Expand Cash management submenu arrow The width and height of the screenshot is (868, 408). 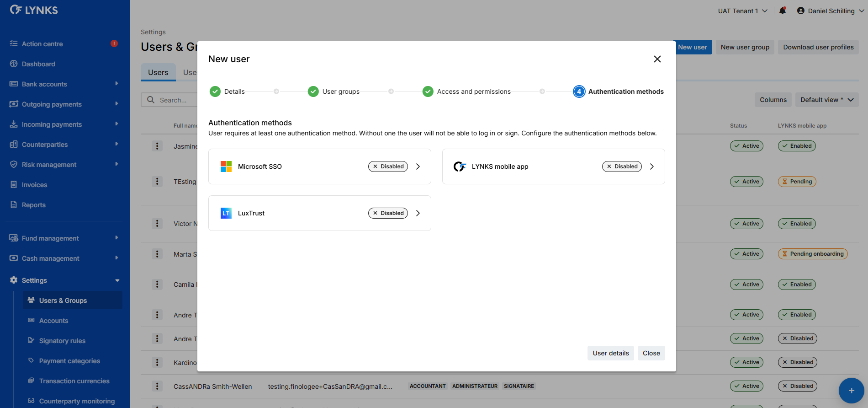point(116,258)
